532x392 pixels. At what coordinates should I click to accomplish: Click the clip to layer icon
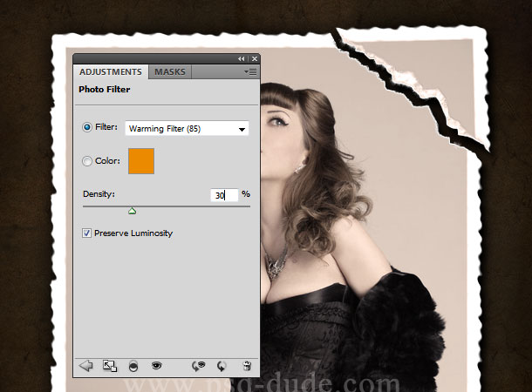pos(133,366)
